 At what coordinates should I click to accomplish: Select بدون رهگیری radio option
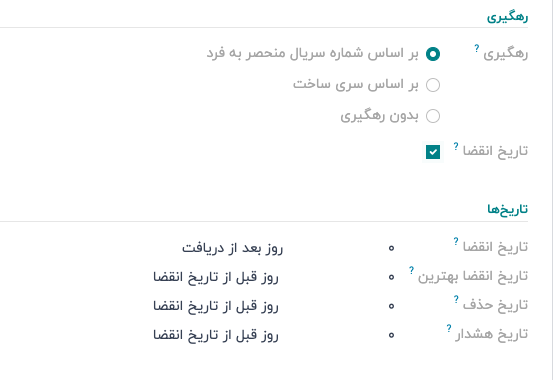[x=433, y=116]
